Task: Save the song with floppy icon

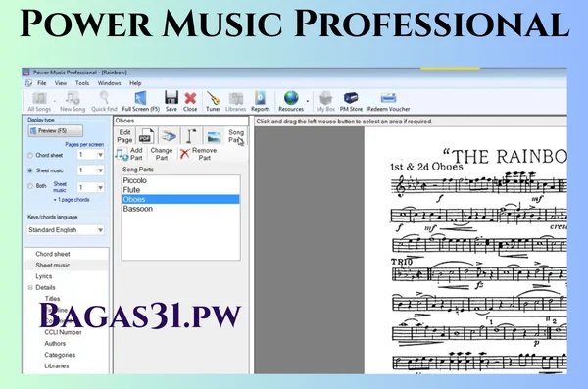Action: coord(171,102)
